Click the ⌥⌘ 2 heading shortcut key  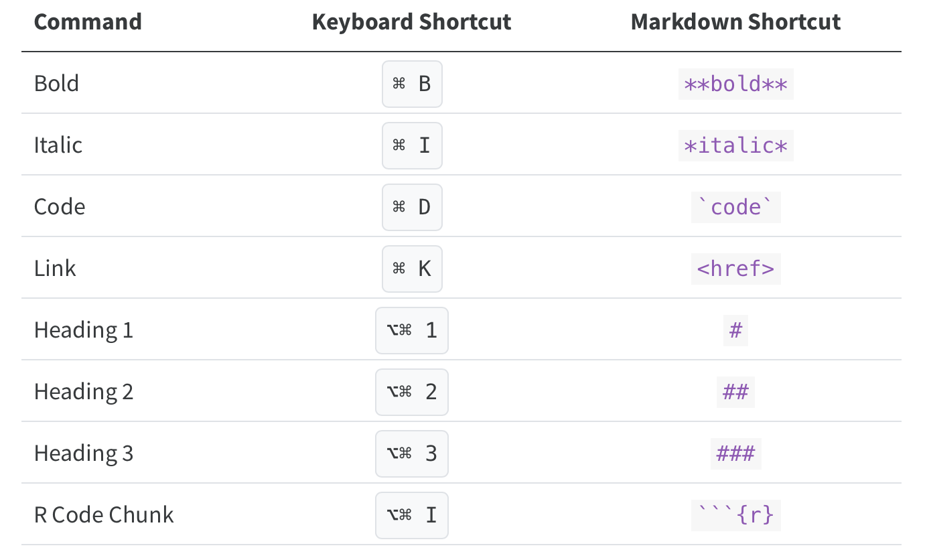click(x=412, y=392)
